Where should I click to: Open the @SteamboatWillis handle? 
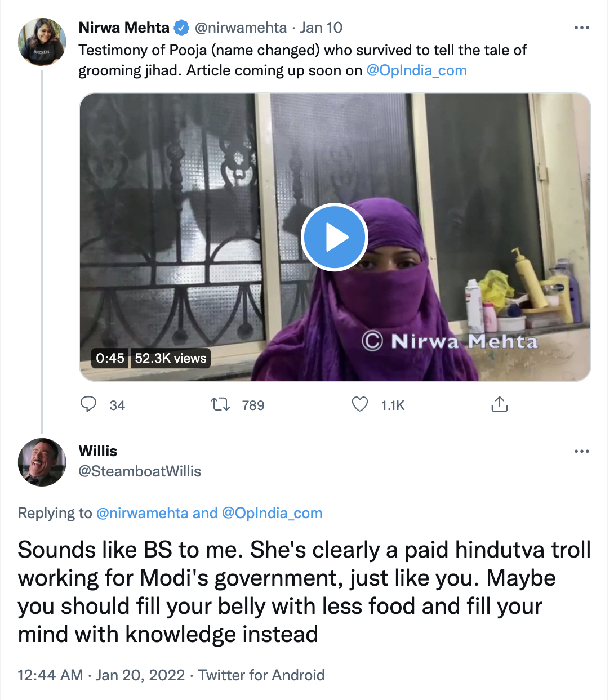[x=140, y=471]
